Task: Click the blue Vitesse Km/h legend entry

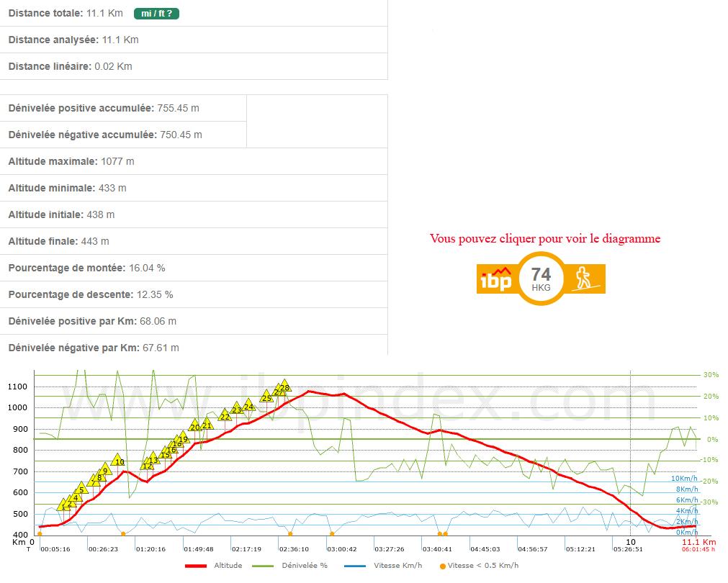Action: coord(385,566)
